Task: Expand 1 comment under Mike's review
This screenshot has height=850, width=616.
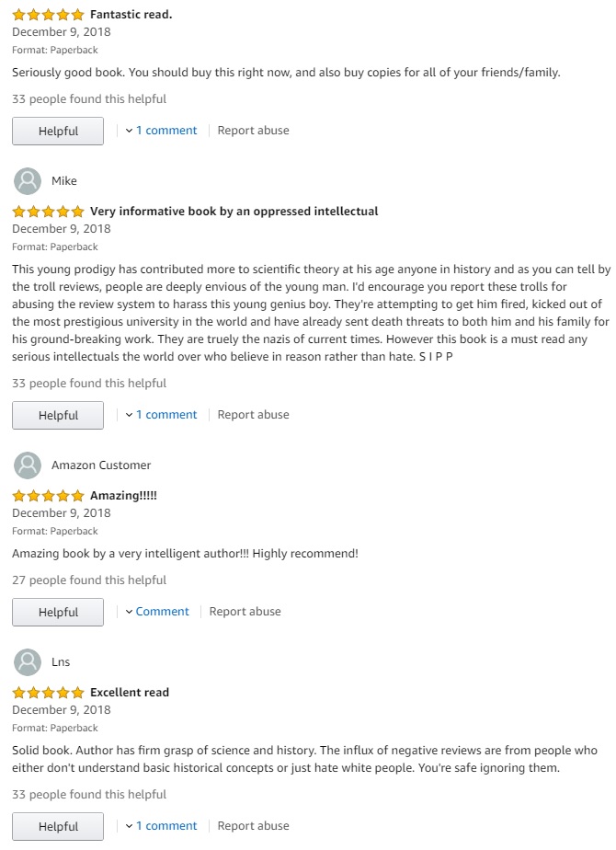Action: tap(162, 415)
